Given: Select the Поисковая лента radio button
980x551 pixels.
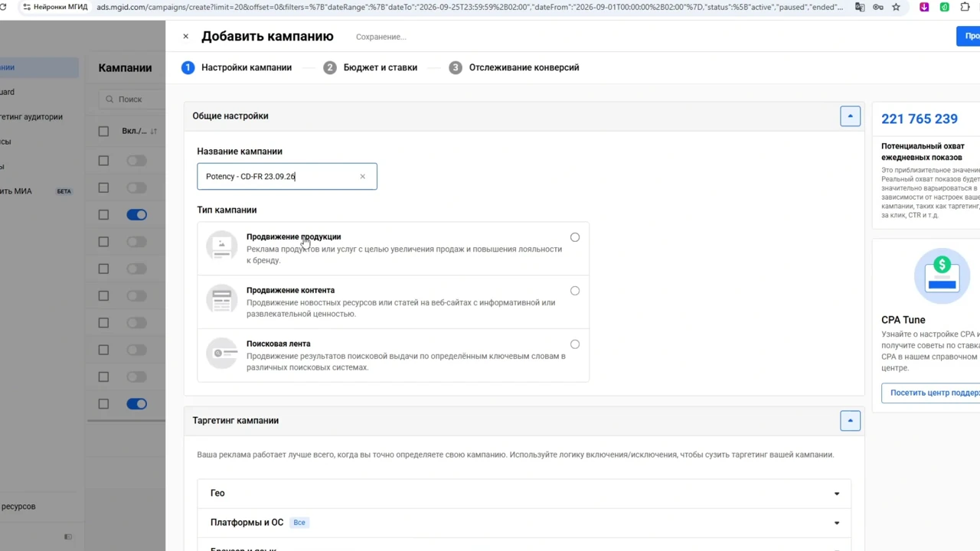Looking at the screenshot, I should pyautogui.click(x=575, y=344).
